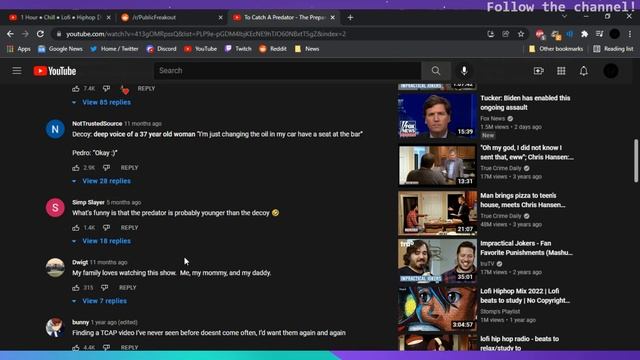Screen dimensions: 640x360
Task: Like NotTrustedSource's comment
Action: (76, 168)
